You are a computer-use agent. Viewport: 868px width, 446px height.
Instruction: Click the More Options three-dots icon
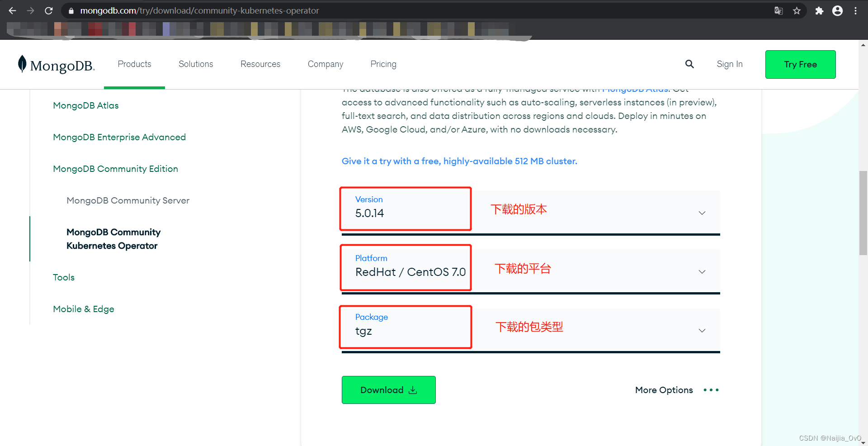click(x=711, y=390)
